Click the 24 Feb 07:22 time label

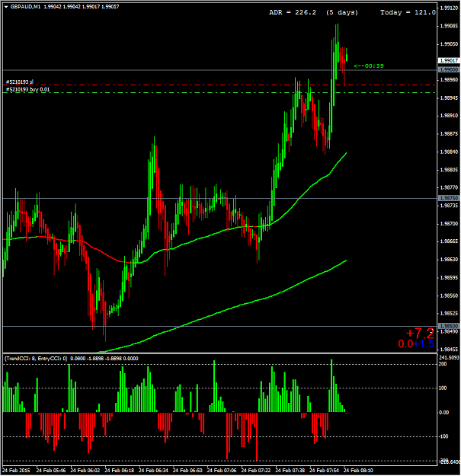(x=256, y=471)
